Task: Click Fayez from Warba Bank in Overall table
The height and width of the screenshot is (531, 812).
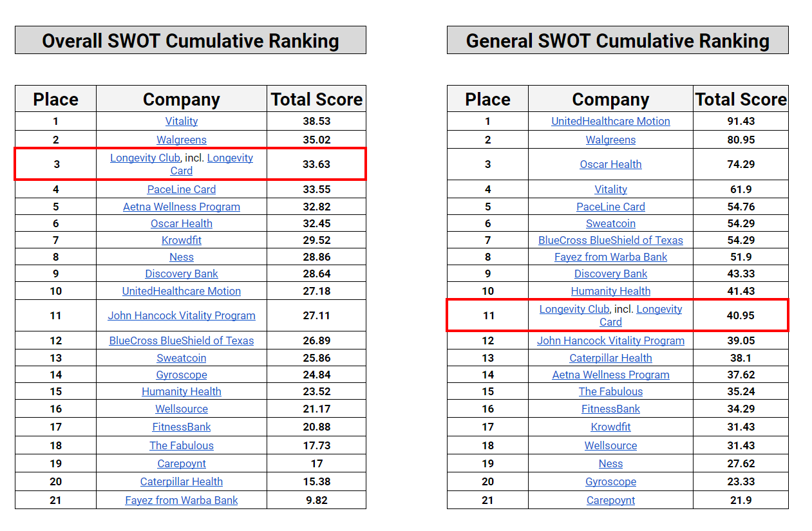Action: pos(181,500)
